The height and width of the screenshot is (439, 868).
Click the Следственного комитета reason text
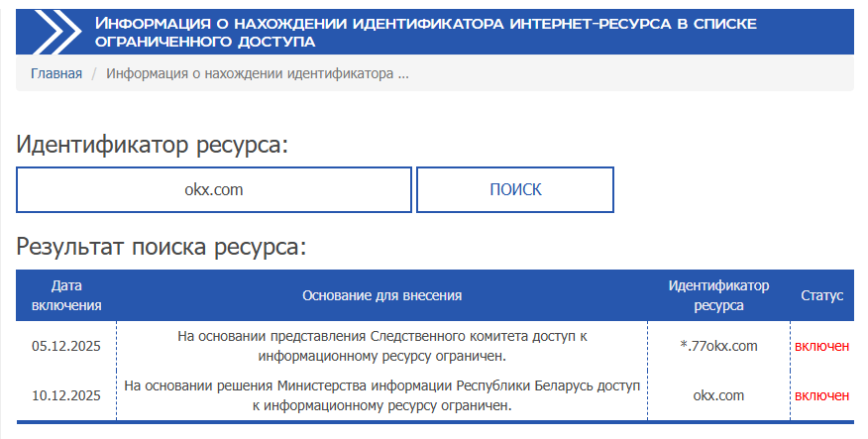[381, 346]
